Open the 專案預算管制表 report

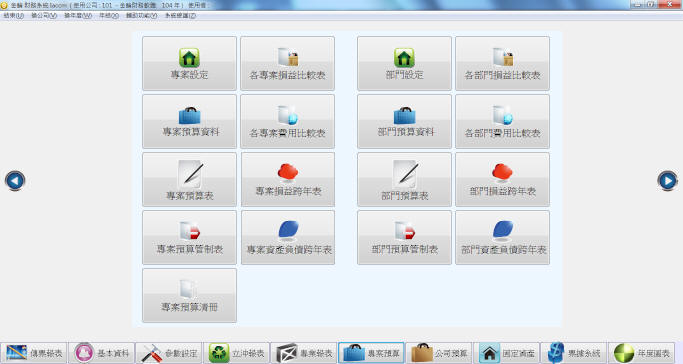point(189,237)
